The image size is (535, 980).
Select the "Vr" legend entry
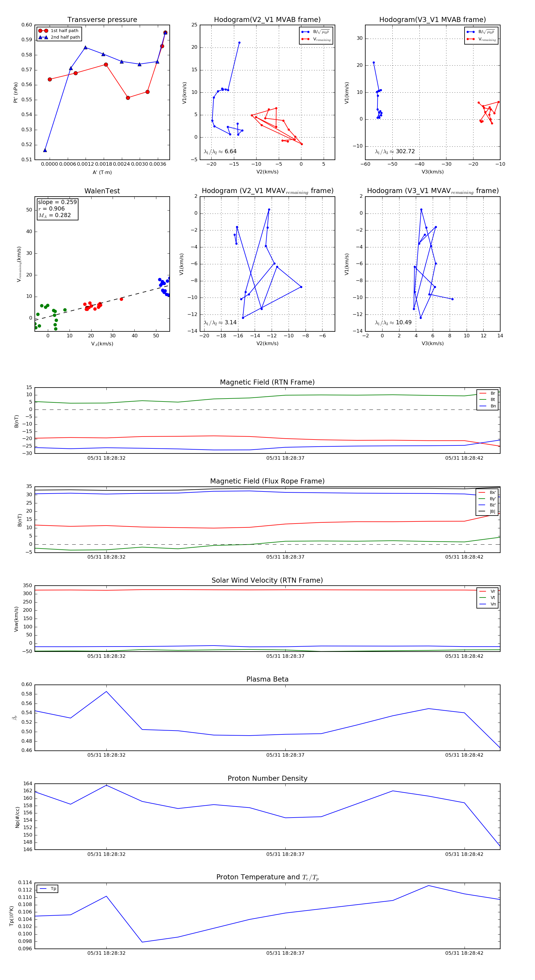tap(487, 592)
